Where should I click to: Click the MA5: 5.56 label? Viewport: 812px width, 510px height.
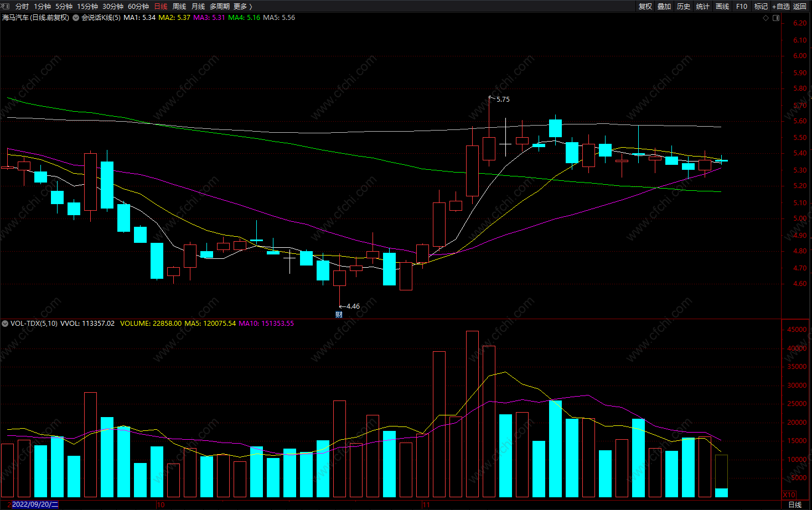click(x=279, y=18)
